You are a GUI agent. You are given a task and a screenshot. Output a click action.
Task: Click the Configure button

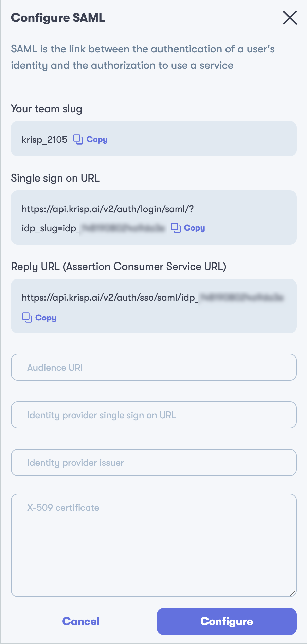(x=227, y=622)
